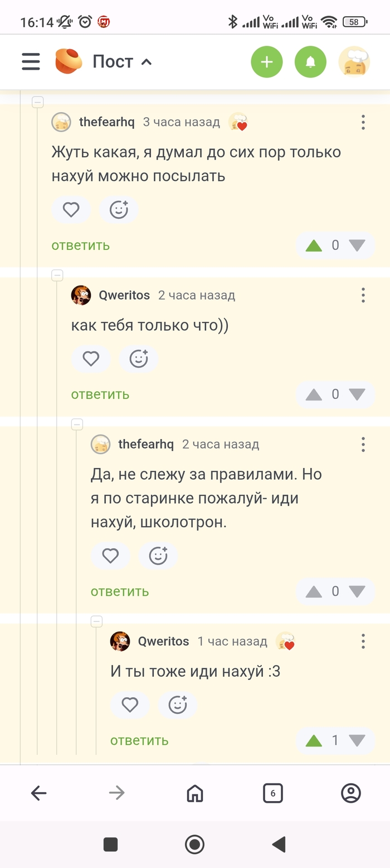Tap the green plus to create new post

(267, 61)
